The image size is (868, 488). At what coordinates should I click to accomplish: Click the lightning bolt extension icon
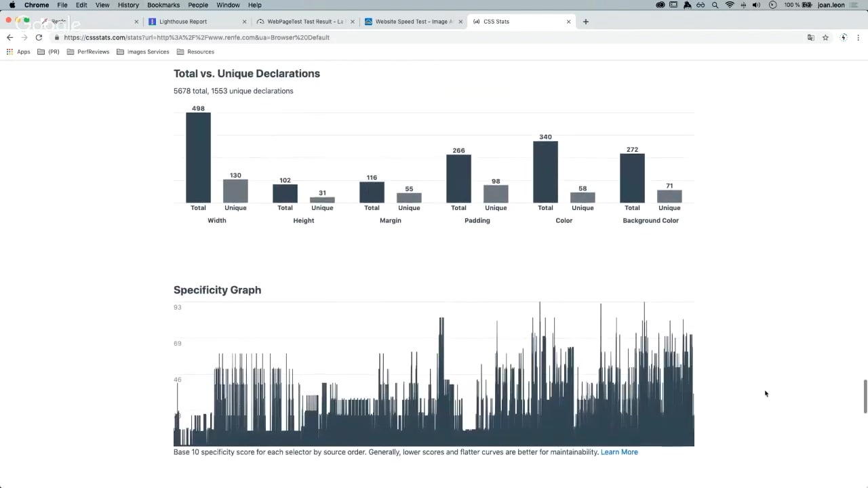point(844,37)
